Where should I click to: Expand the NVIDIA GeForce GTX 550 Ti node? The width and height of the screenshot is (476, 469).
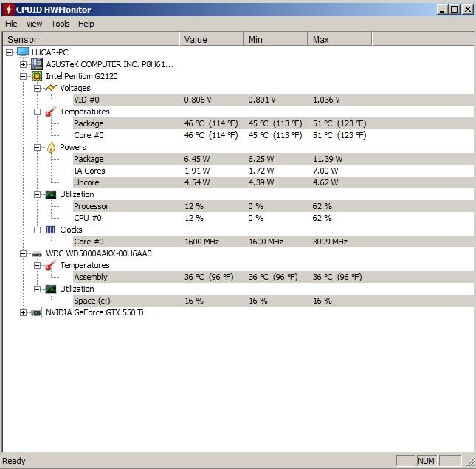[x=23, y=312]
